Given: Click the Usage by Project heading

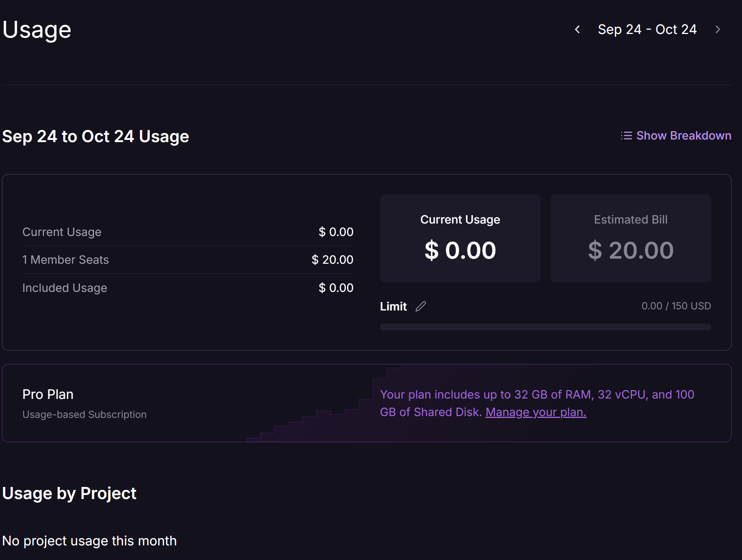Looking at the screenshot, I should coord(69,493).
